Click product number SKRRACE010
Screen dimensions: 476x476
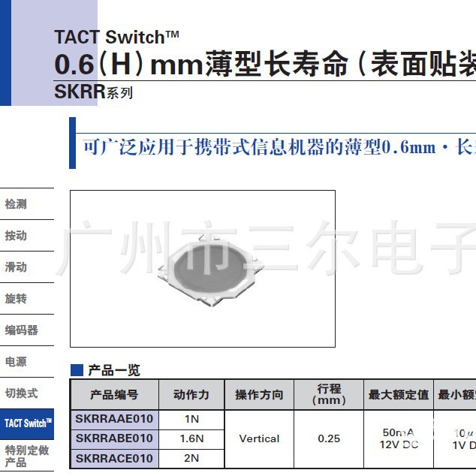(114, 459)
